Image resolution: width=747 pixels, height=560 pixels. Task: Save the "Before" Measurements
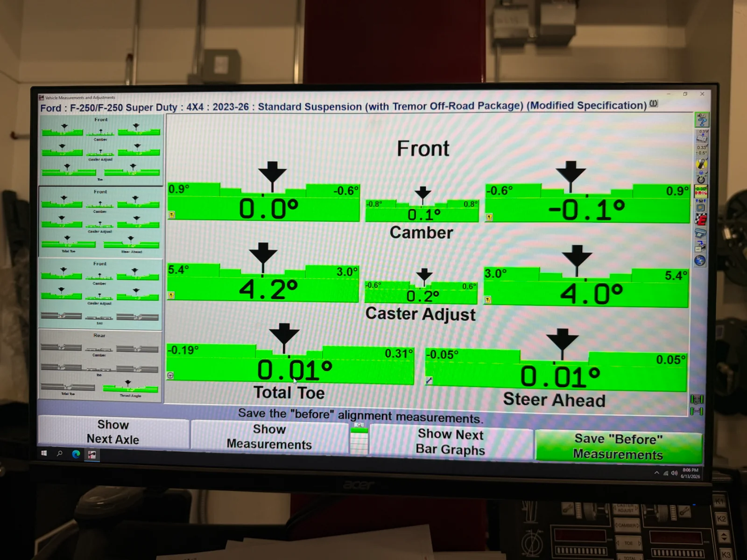[x=619, y=447]
